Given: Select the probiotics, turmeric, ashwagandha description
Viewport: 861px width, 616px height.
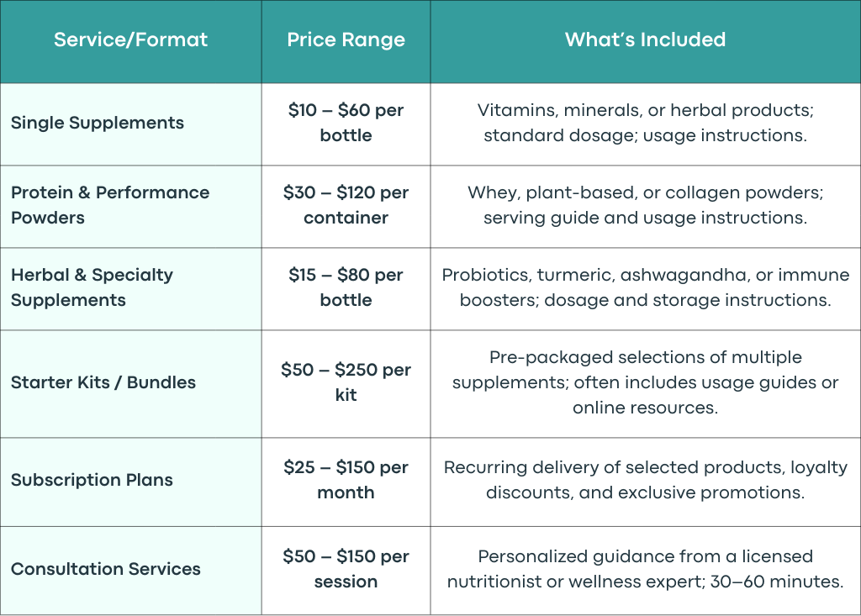Looking at the screenshot, I should 645,287.
